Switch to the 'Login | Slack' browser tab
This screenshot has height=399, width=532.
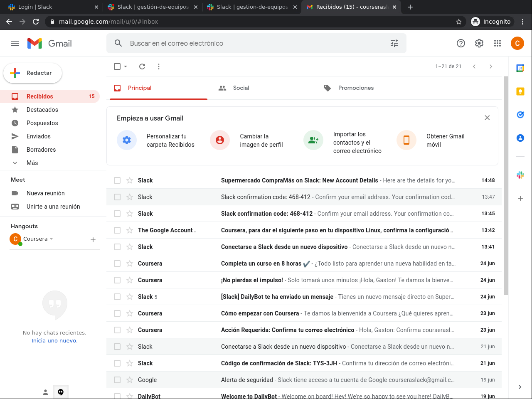(x=53, y=7)
